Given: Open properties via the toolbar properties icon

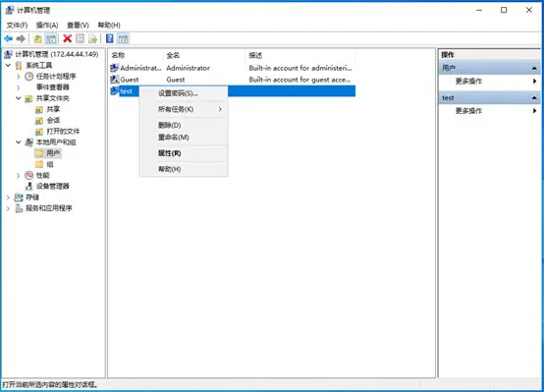Looking at the screenshot, I should (81, 39).
